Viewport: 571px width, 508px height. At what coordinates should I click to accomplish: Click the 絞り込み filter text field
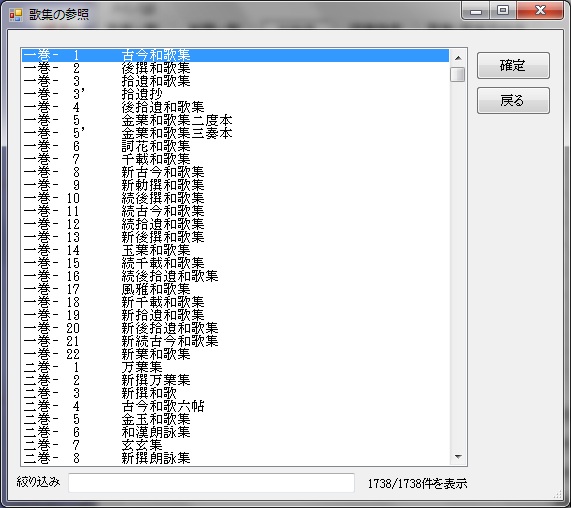(x=211, y=483)
